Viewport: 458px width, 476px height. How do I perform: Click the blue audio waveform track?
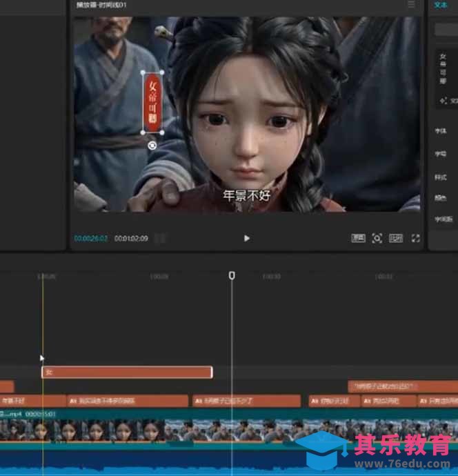point(229,463)
